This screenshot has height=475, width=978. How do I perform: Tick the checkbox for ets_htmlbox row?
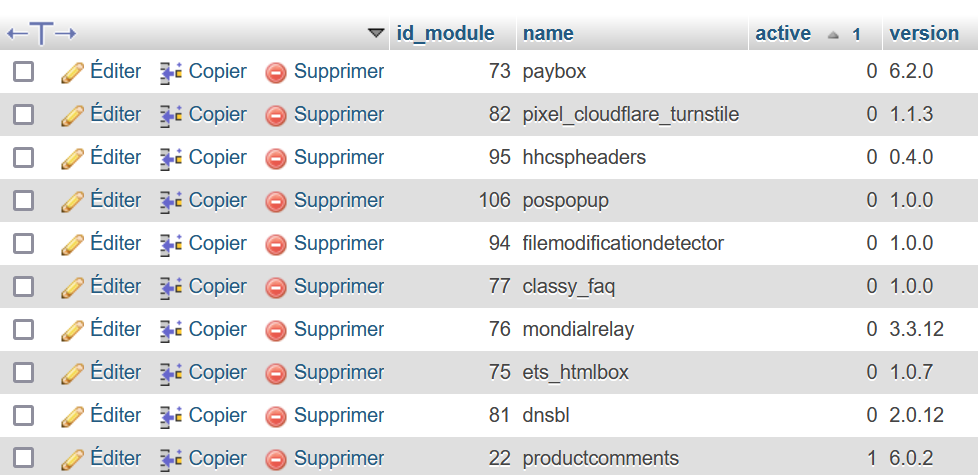click(24, 372)
